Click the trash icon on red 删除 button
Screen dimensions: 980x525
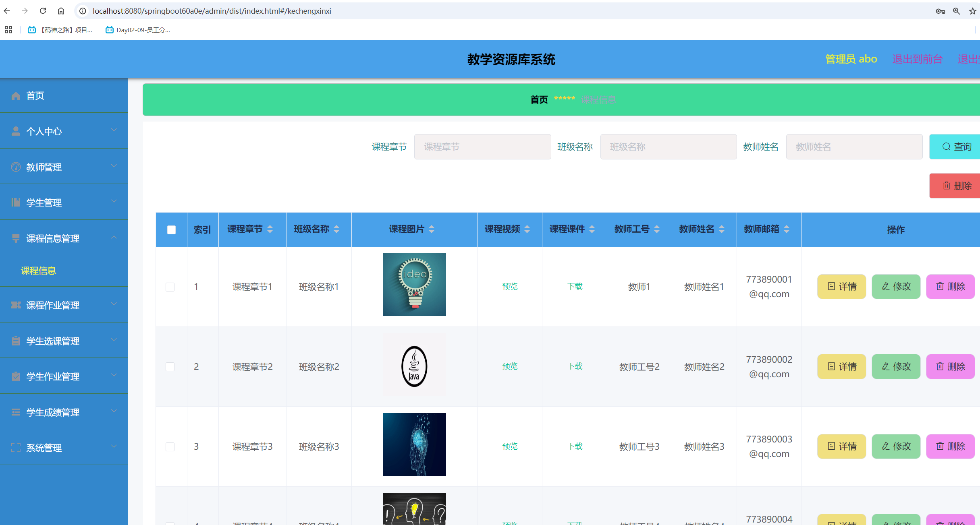pos(947,186)
